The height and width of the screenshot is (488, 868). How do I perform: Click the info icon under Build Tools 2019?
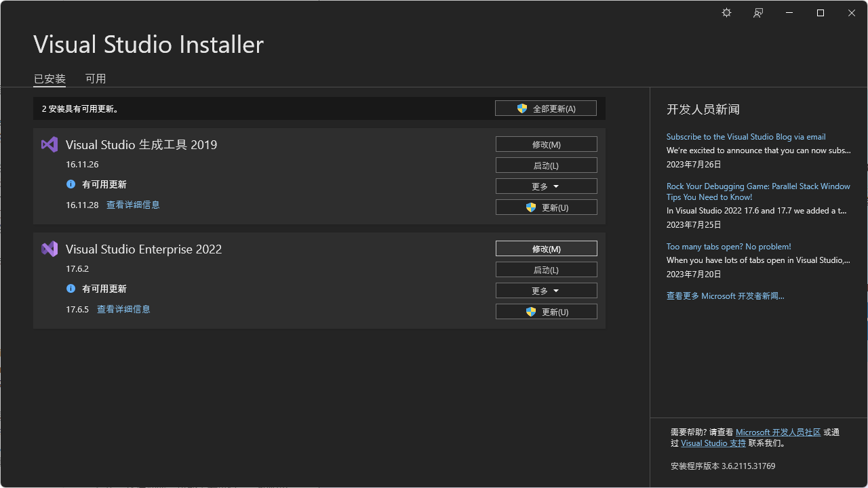pyautogui.click(x=71, y=184)
